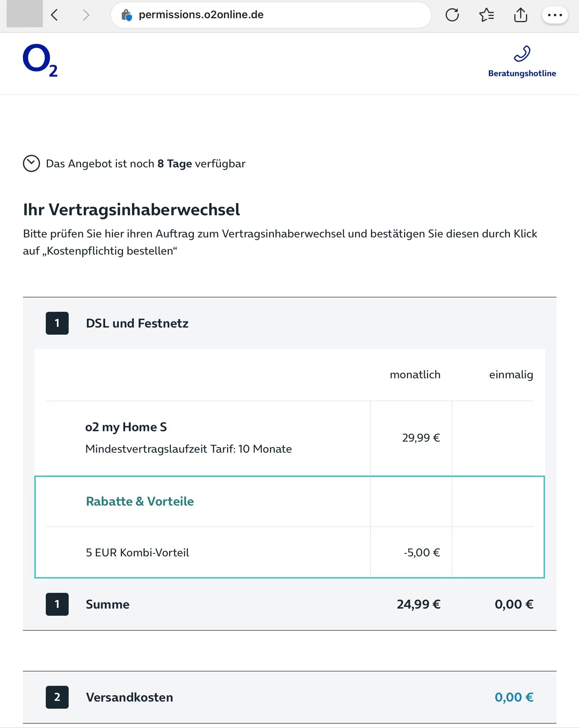Screen dimensions: 579x728
Task: Click the Ihr Vertragsinhaberwechsel heading
Action: [131, 210]
